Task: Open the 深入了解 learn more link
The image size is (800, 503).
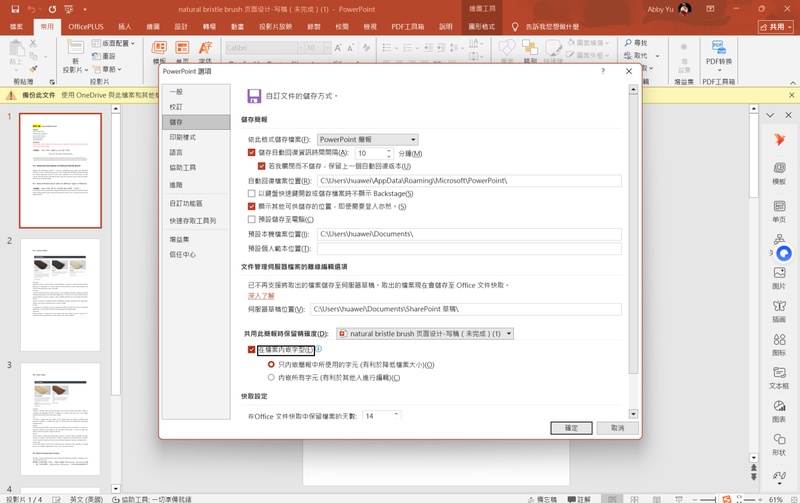Action: tap(261, 296)
